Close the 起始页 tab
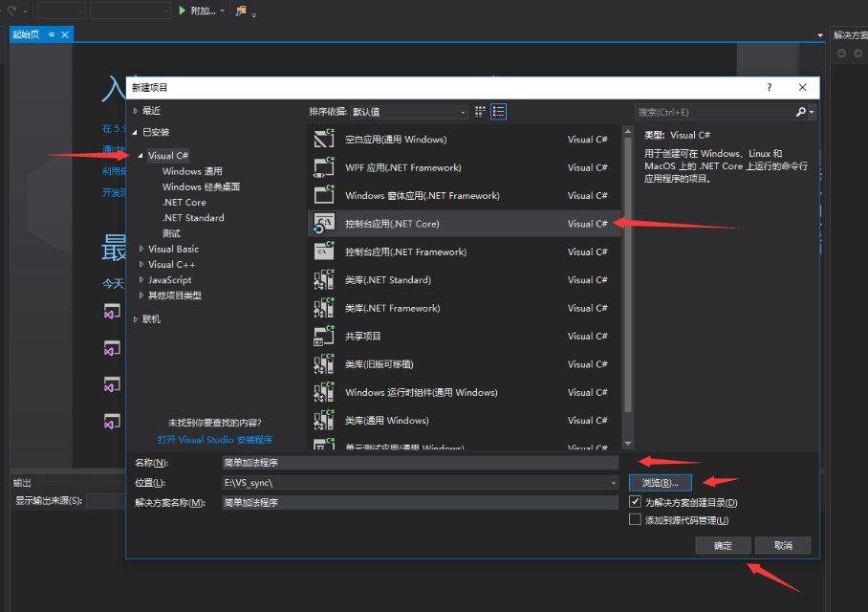The width and height of the screenshot is (868, 612). point(65,34)
